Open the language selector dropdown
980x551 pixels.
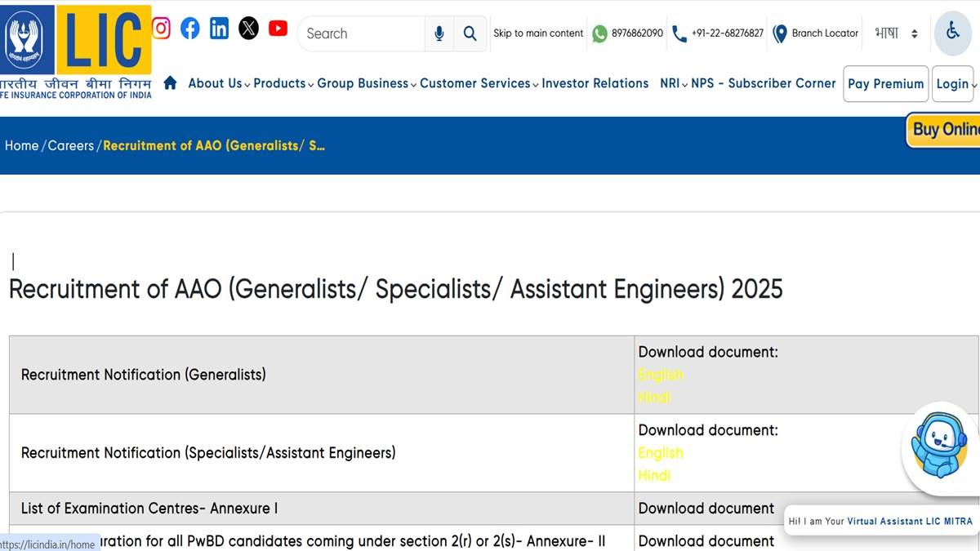(x=897, y=33)
